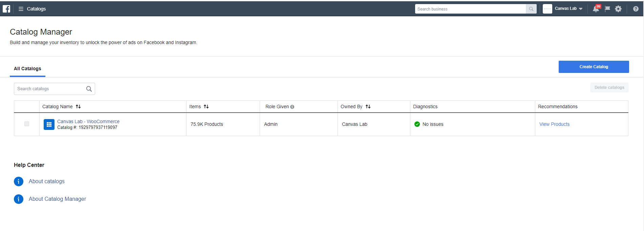This screenshot has height=231, width=644.
Task: Click the Catalog Manager heading
Action: coord(41,32)
